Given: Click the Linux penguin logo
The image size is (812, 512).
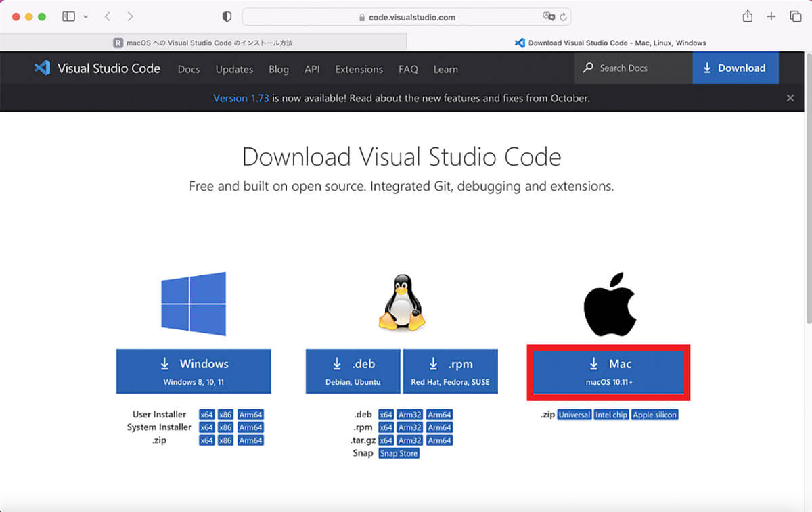Looking at the screenshot, I should pos(401,304).
